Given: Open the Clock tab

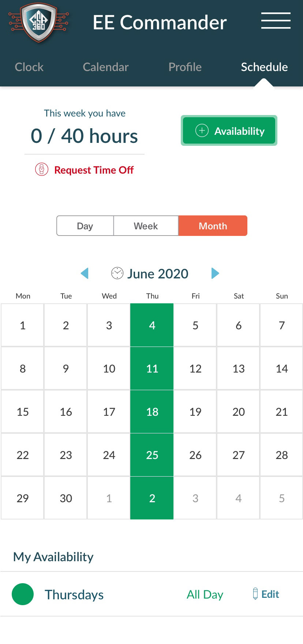Looking at the screenshot, I should (29, 67).
